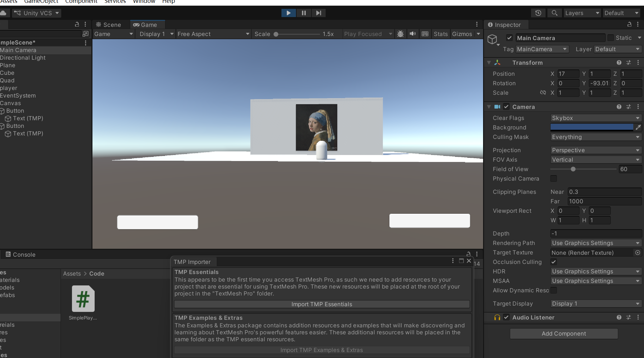Collapse the Transform component section

(489, 63)
